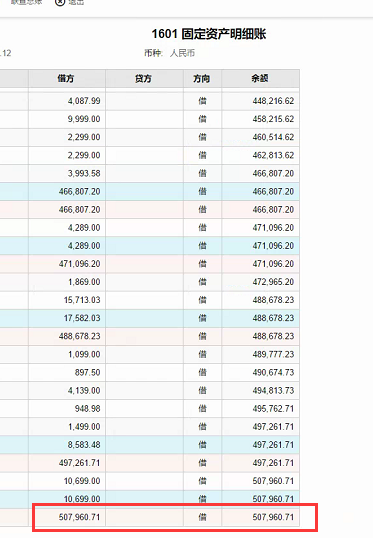
Task: Select the debit cell 4,087.99
Action: (x=84, y=101)
